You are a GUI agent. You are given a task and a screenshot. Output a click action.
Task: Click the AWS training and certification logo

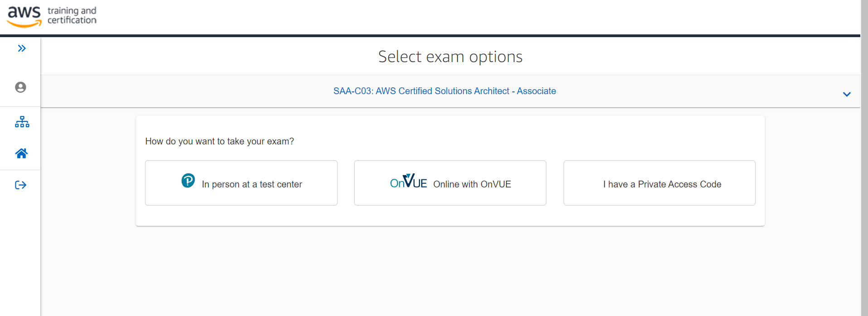(x=51, y=16)
